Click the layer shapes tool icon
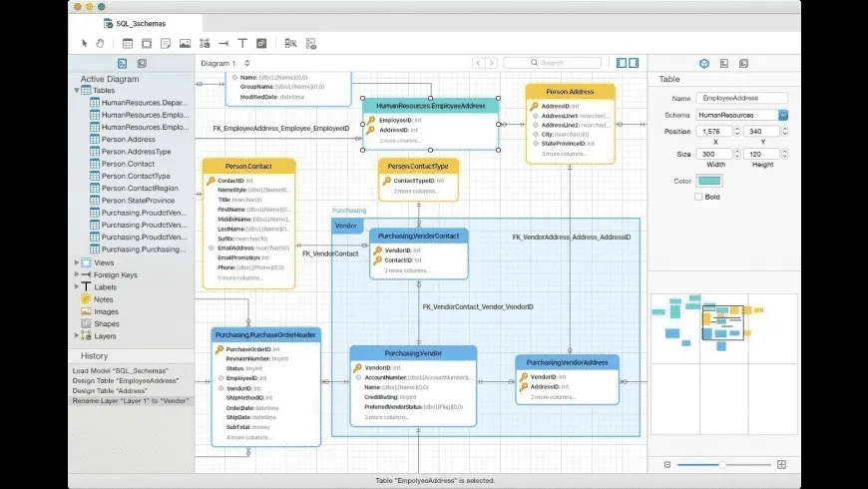The height and width of the screenshot is (489, 868). (261, 43)
